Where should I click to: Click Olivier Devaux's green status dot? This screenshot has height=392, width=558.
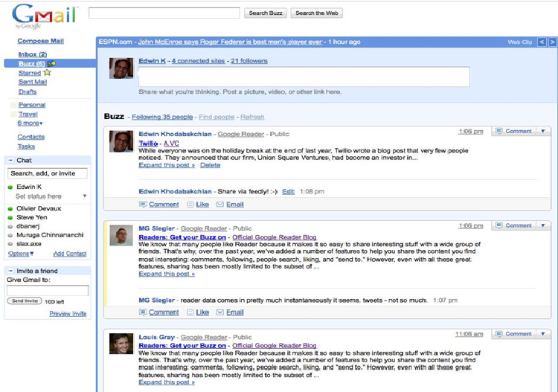(10, 209)
